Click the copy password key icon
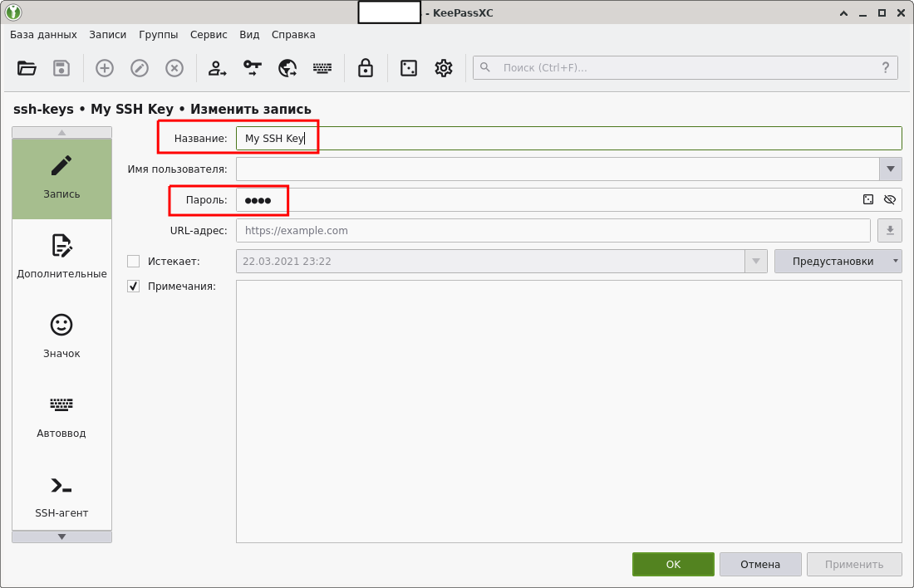 pyautogui.click(x=252, y=68)
